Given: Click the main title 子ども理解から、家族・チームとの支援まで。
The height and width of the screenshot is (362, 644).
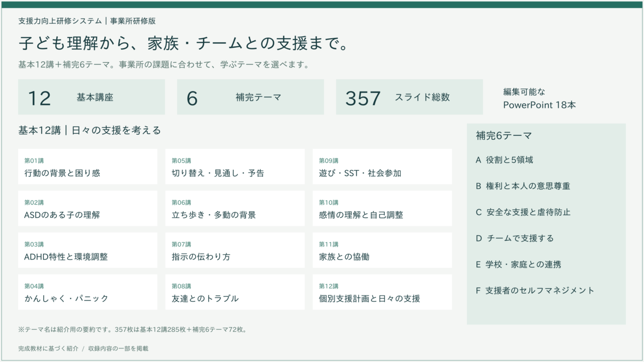Looking at the screenshot, I should coord(184,44).
